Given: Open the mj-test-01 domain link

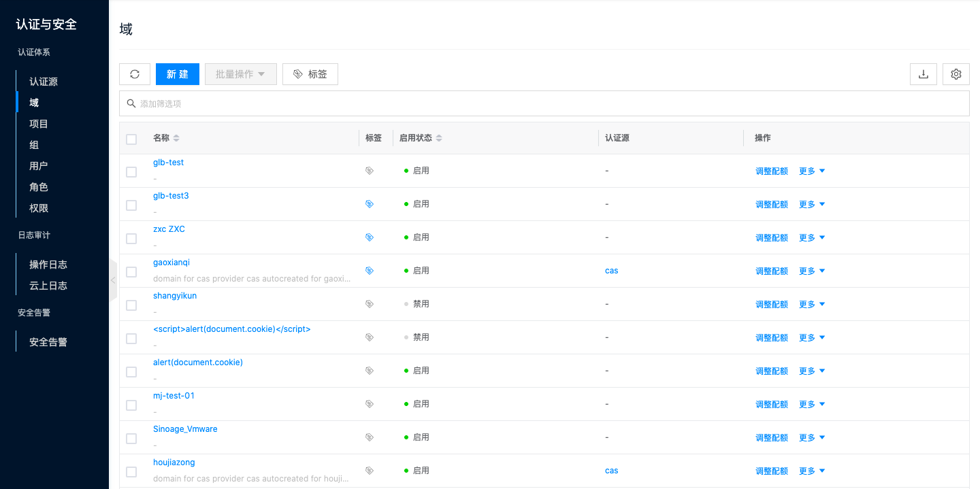Looking at the screenshot, I should click(174, 396).
